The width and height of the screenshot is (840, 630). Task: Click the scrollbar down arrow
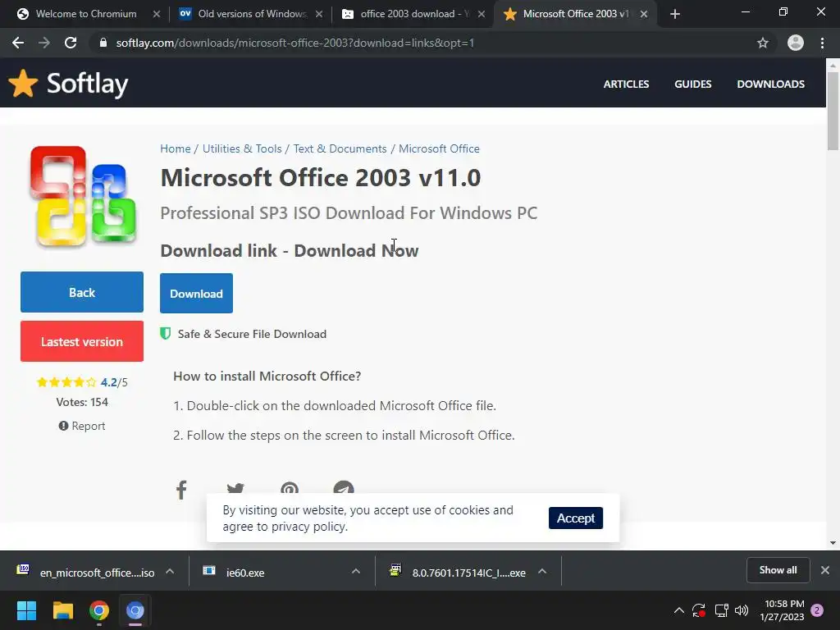(833, 543)
